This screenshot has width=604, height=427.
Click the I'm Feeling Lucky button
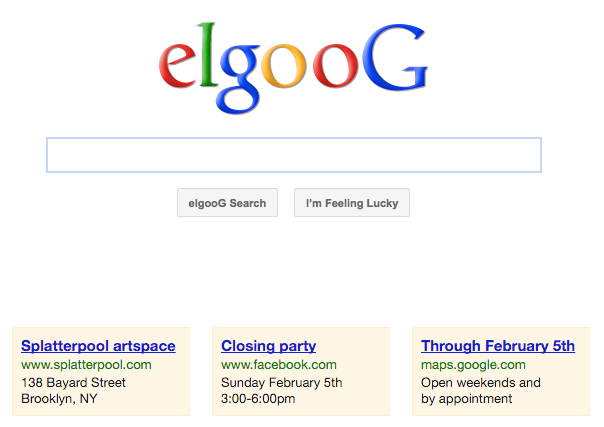point(352,203)
